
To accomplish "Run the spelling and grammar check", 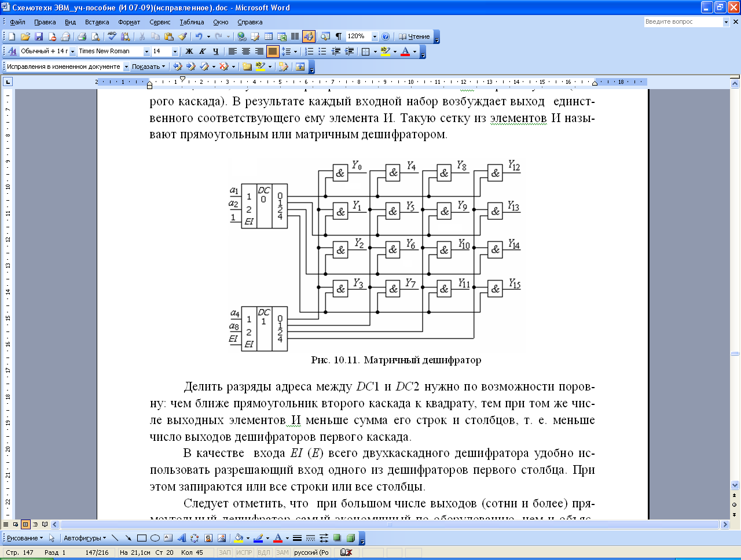I will click(x=112, y=36).
